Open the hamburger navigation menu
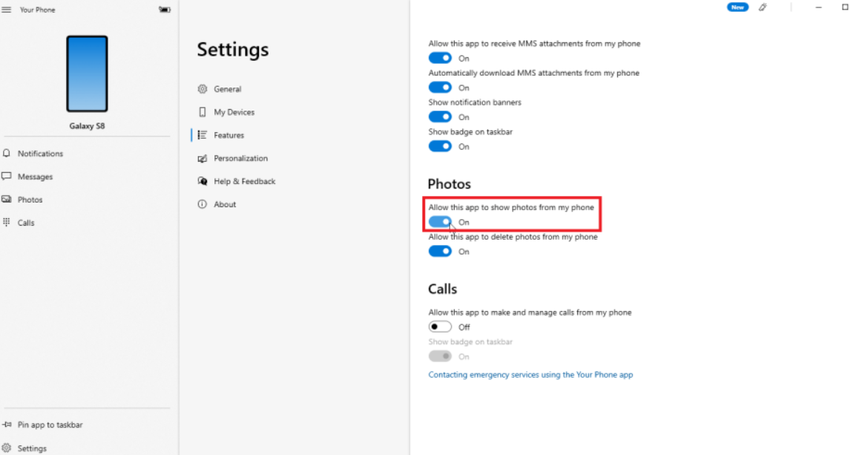This screenshot has height=455, width=868. click(7, 10)
